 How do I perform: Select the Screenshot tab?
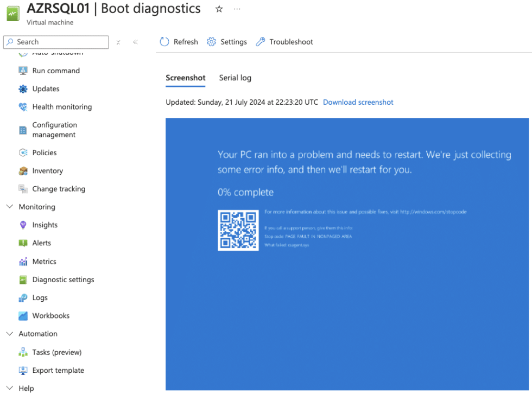click(x=185, y=78)
